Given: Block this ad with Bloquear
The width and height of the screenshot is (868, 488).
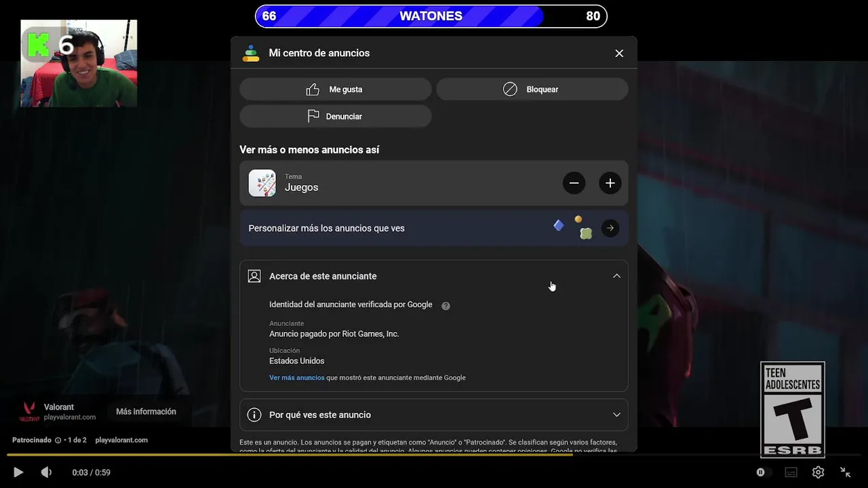Looking at the screenshot, I should coord(532,89).
